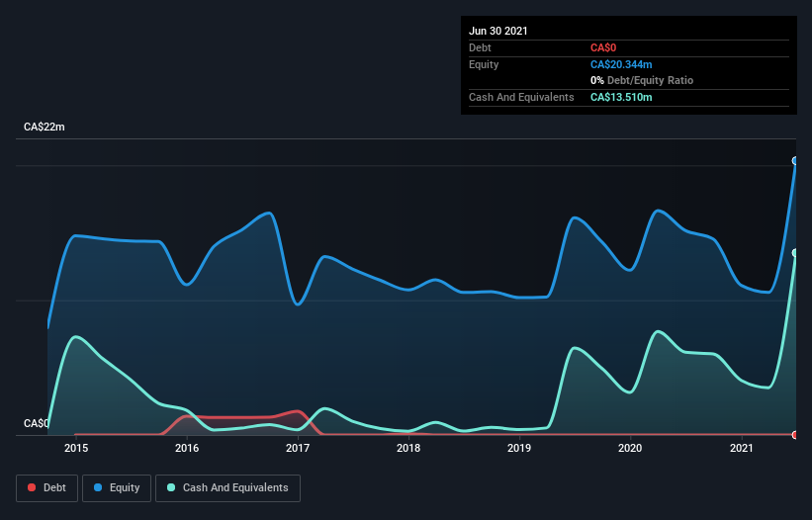Click the Cash And Equivalents tooltip label

click(521, 97)
